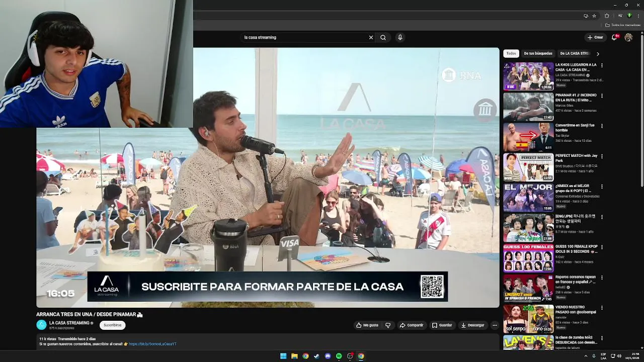This screenshot has width=644, height=362.
Task: Select the Todos filter chip
Action: coord(511,53)
